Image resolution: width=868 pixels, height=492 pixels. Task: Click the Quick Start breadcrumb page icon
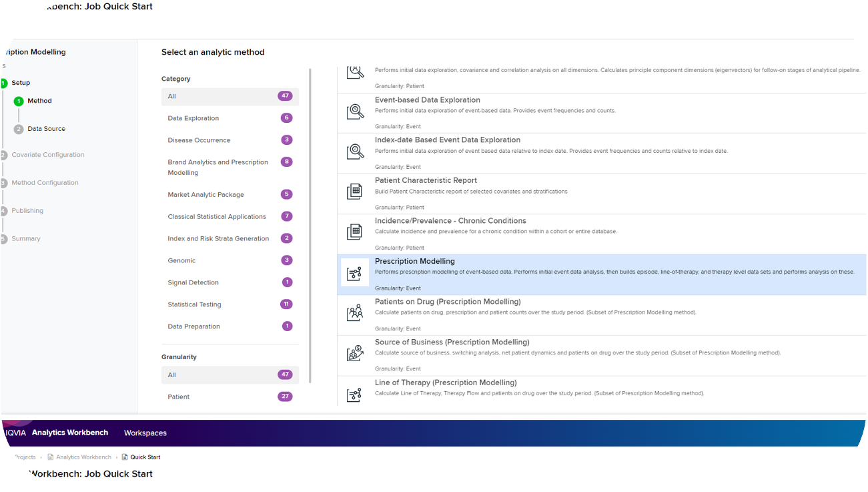(x=125, y=457)
